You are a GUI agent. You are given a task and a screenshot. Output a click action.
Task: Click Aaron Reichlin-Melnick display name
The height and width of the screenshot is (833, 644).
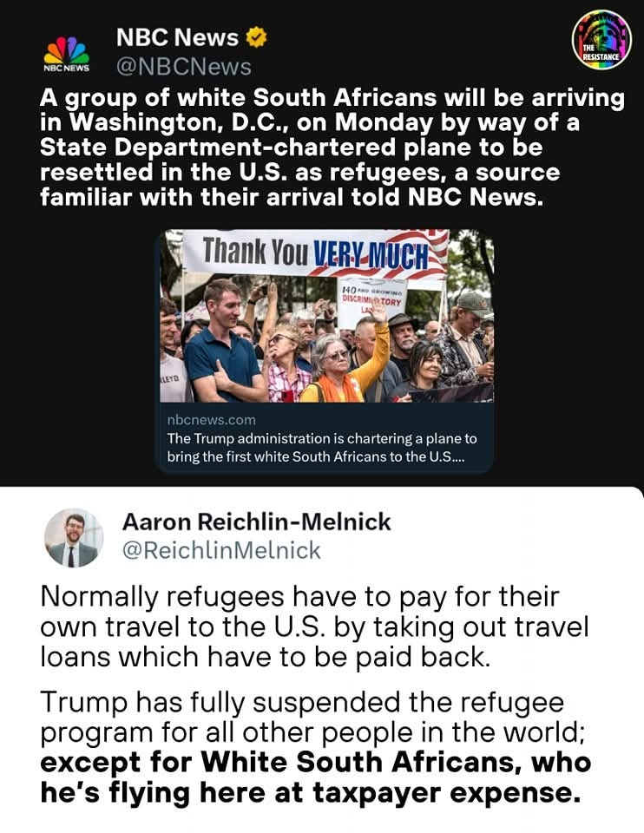(257, 521)
